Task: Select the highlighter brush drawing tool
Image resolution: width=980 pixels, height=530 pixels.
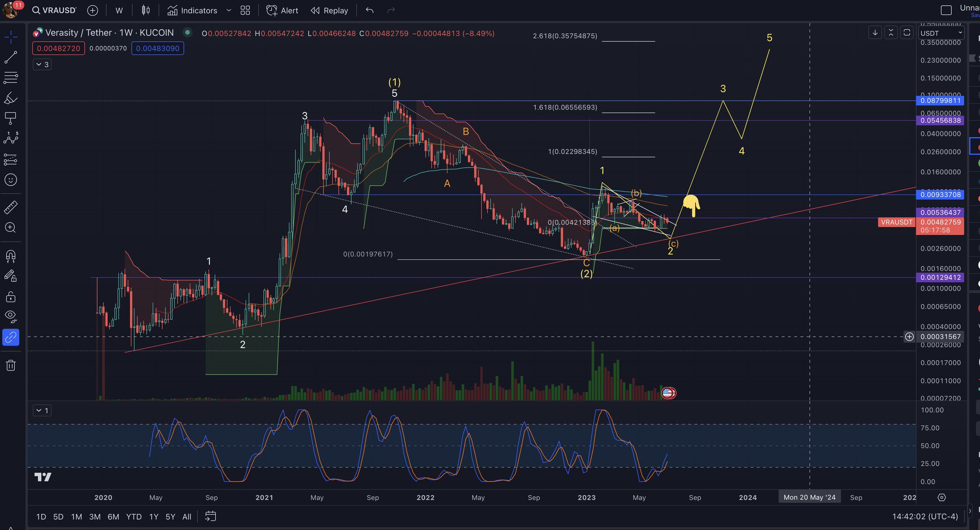Action: tap(11, 99)
